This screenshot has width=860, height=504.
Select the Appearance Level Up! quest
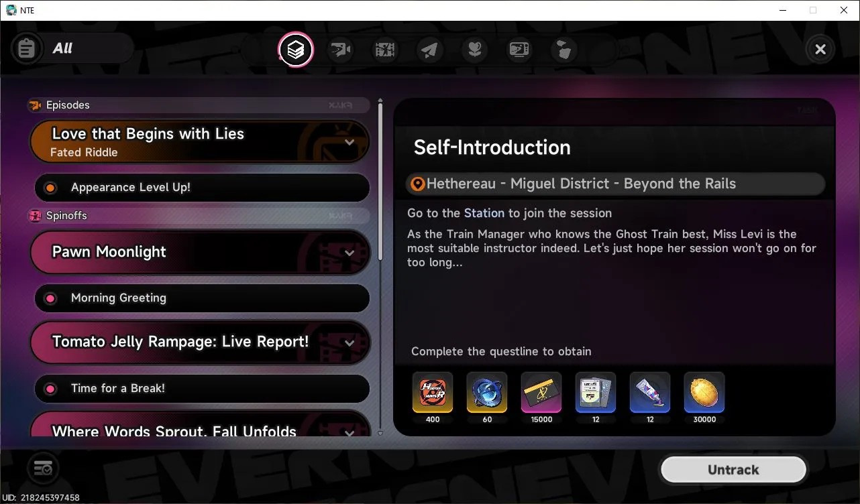tap(202, 188)
